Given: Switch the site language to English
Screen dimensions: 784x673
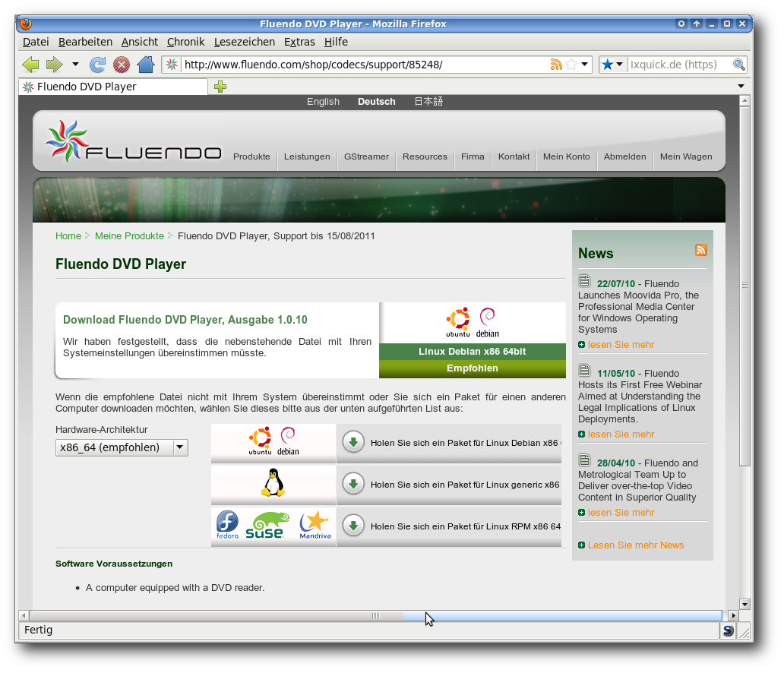Looking at the screenshot, I should [323, 102].
